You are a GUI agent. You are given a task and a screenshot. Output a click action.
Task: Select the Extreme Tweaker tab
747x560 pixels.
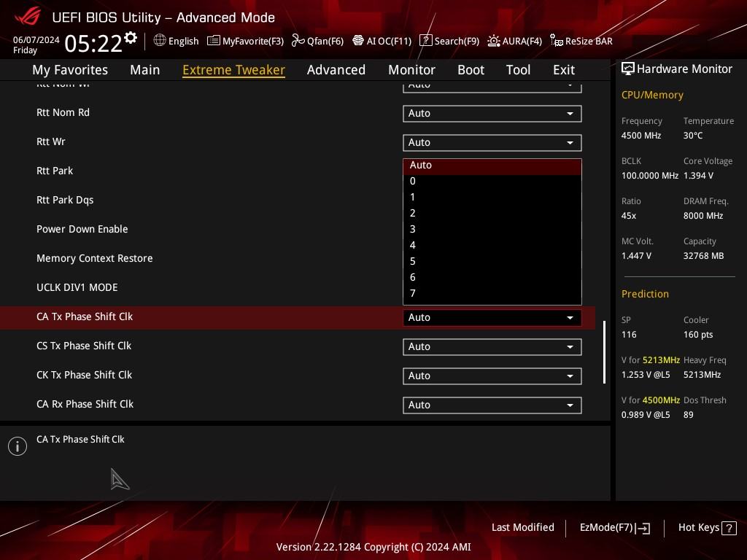234,70
